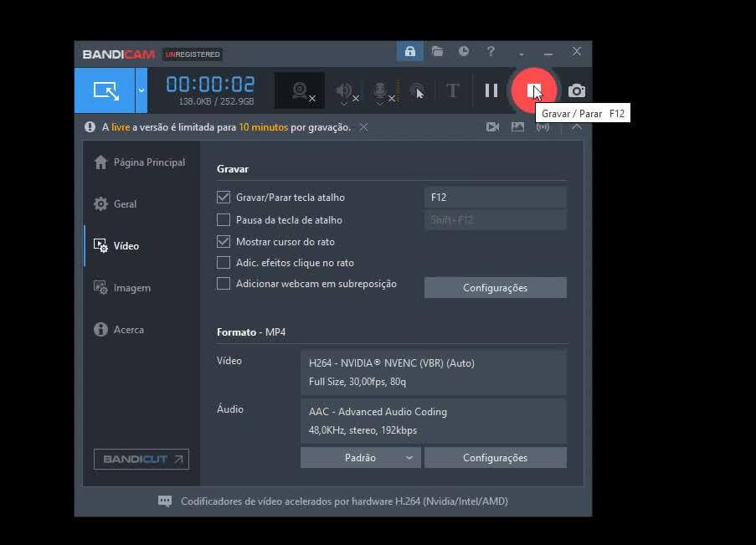Click the Codificadores de vídeo status text

pyautogui.click(x=344, y=501)
